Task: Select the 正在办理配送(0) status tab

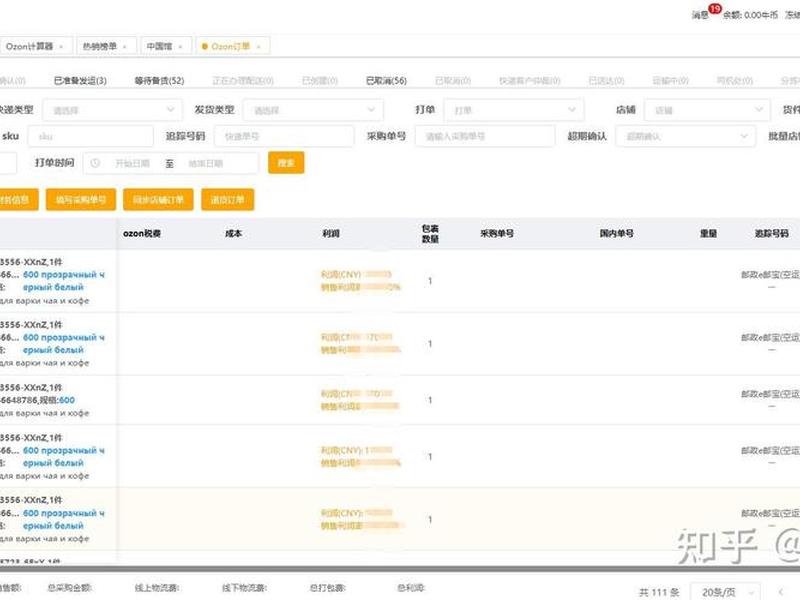Action: point(243,81)
